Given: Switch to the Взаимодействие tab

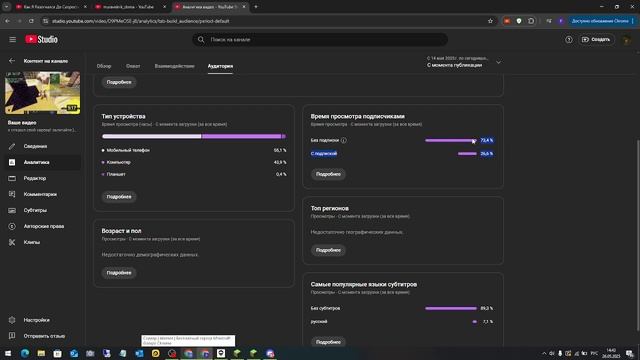Looking at the screenshot, I should tap(174, 66).
